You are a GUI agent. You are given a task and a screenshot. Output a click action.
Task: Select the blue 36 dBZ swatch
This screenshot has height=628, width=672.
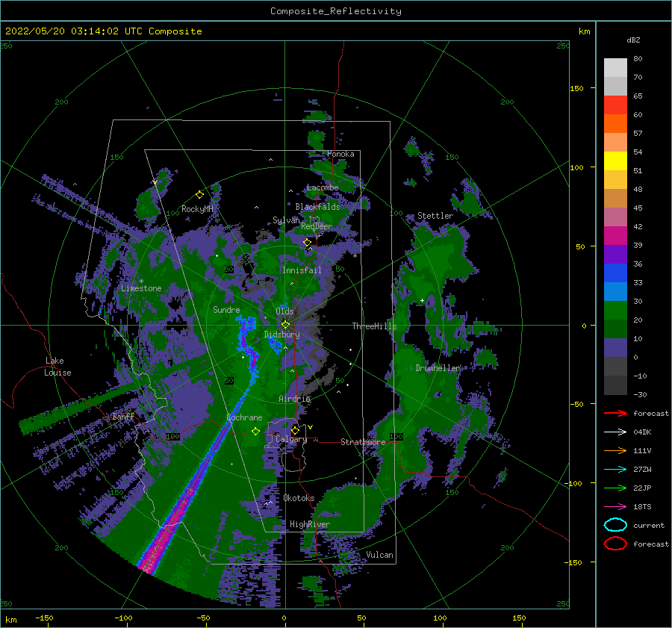[615, 273]
